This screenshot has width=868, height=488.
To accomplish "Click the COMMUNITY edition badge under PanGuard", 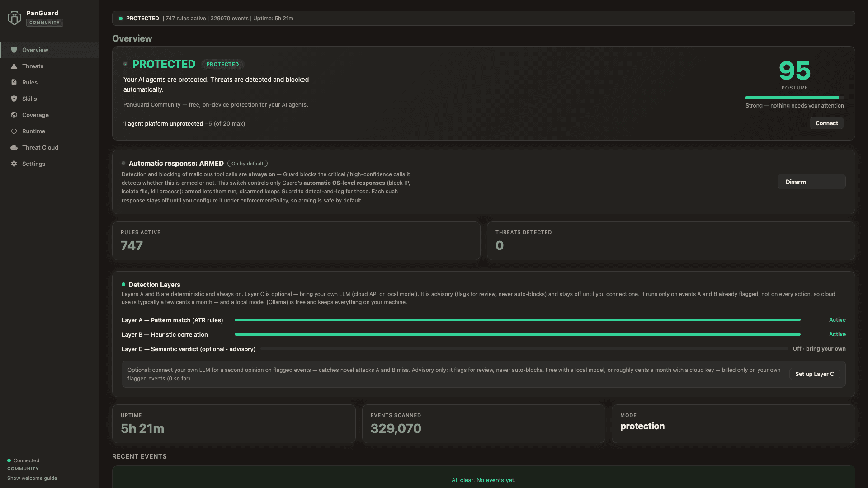I will pos(44,23).
